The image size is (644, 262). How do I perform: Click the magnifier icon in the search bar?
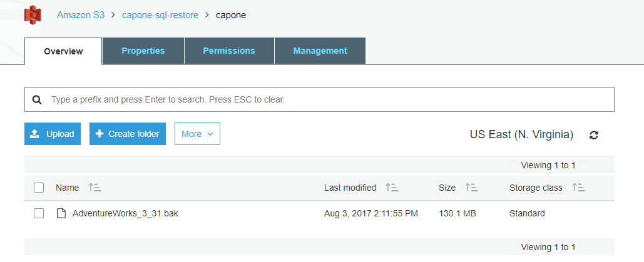coord(37,100)
